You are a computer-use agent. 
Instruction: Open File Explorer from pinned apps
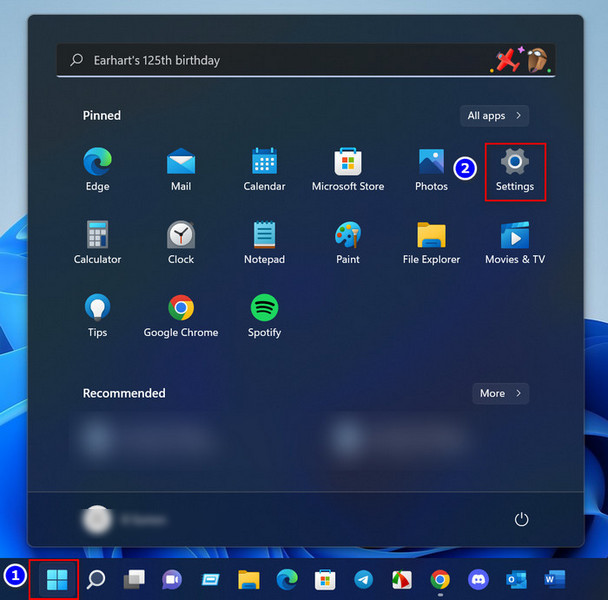[431, 242]
